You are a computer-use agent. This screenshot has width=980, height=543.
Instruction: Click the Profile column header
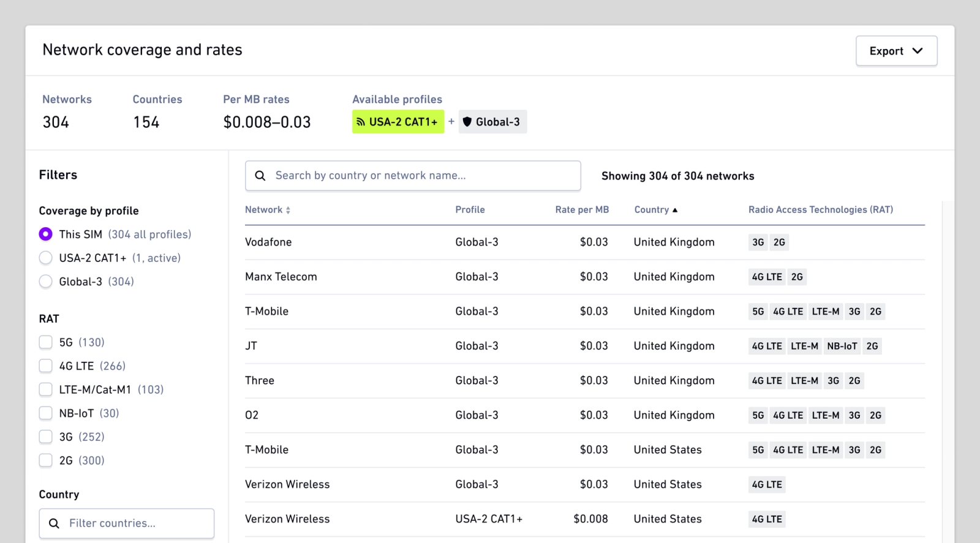click(470, 209)
